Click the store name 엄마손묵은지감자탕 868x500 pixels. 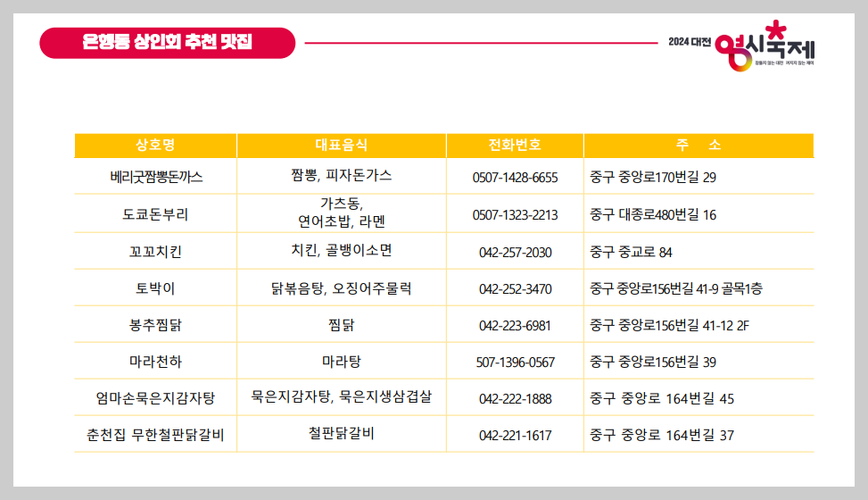point(155,398)
